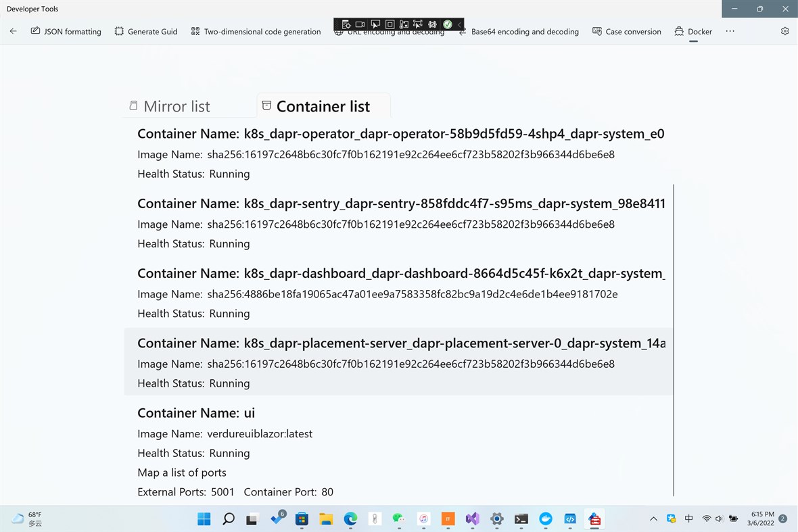This screenshot has width=798, height=532.
Task: Open Docker Desktop from taskbar
Action: coord(546,518)
